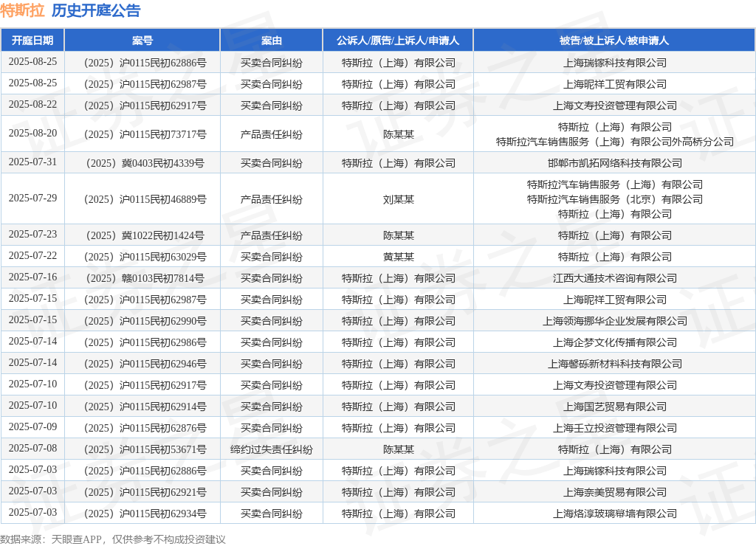Click 产品责任纠纷 in the 1424号 row
Image resolution: width=756 pixels, height=546 pixels.
click(x=272, y=235)
